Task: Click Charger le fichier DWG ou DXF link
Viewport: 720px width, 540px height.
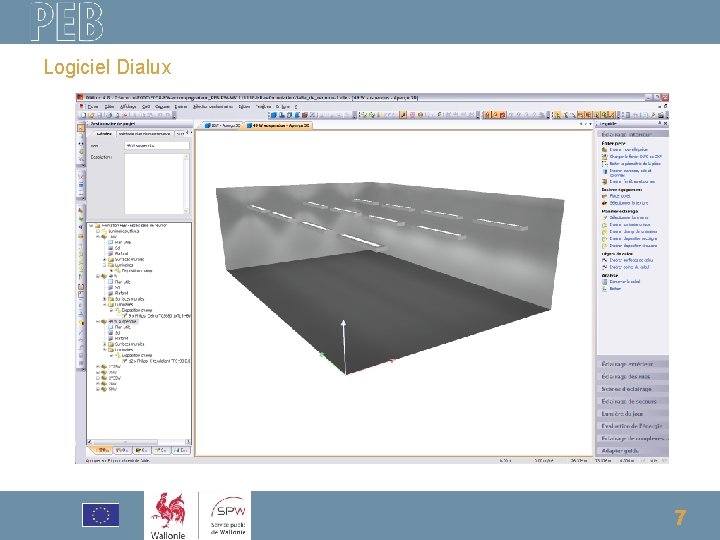Action: click(x=636, y=157)
